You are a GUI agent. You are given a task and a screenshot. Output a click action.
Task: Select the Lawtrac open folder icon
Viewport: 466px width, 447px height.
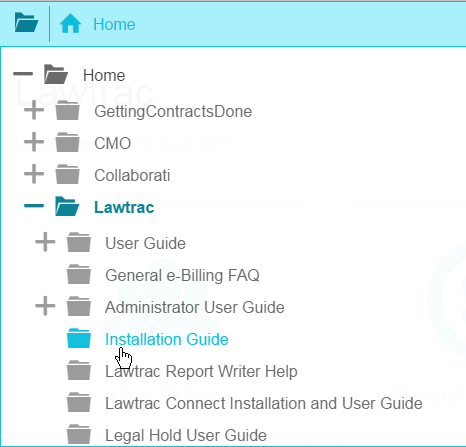coord(67,206)
